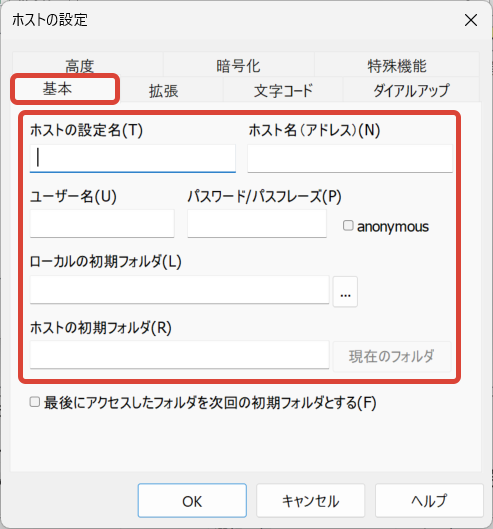Switch to the 拡張 tab

coord(164,91)
